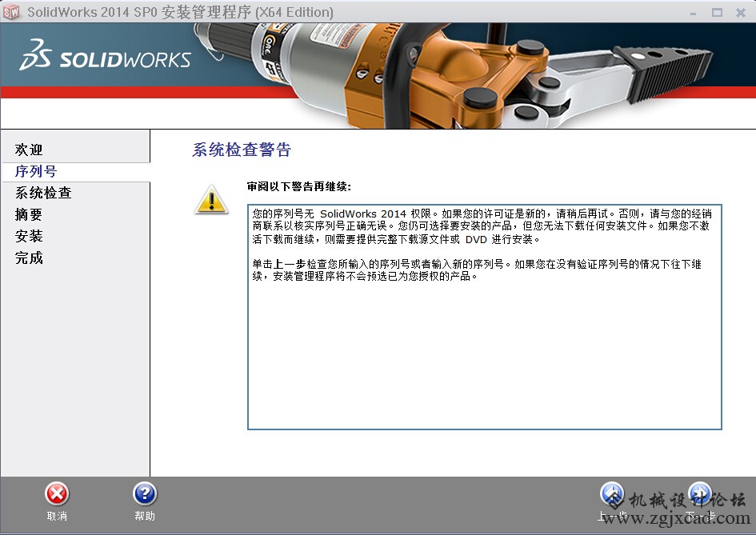Click the yellow warning triangle icon
The width and height of the screenshot is (756, 535).
coord(211,200)
